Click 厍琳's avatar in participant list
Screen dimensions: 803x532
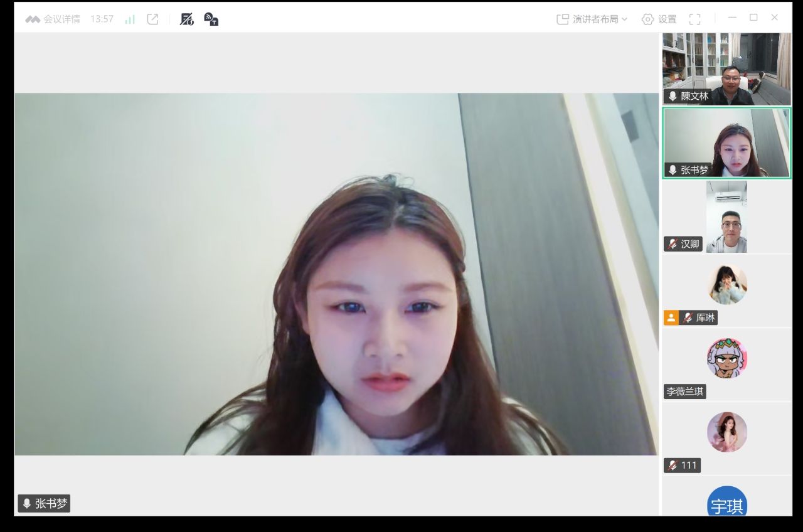tap(727, 285)
